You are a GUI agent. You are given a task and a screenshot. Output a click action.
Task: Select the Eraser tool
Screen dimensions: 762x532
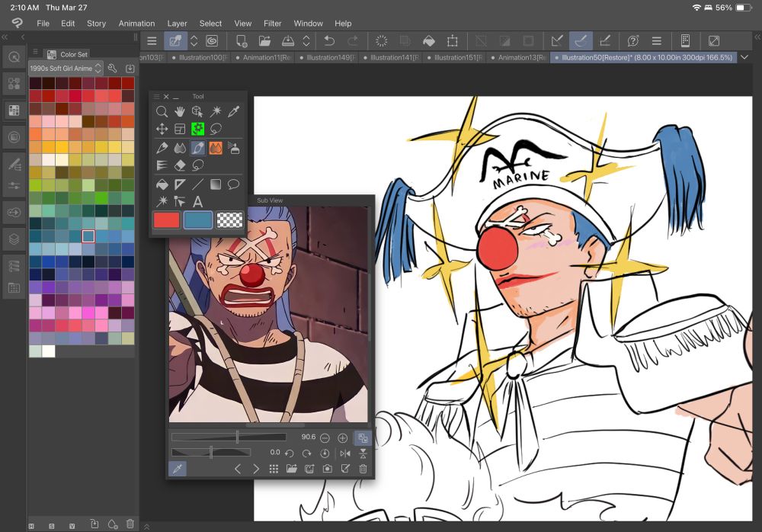180,165
